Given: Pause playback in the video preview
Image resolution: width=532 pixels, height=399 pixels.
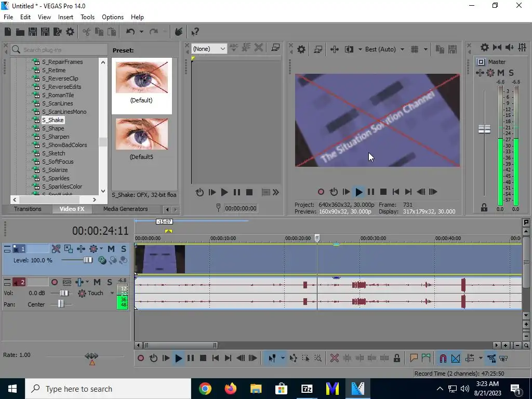Looking at the screenshot, I should coord(371,192).
